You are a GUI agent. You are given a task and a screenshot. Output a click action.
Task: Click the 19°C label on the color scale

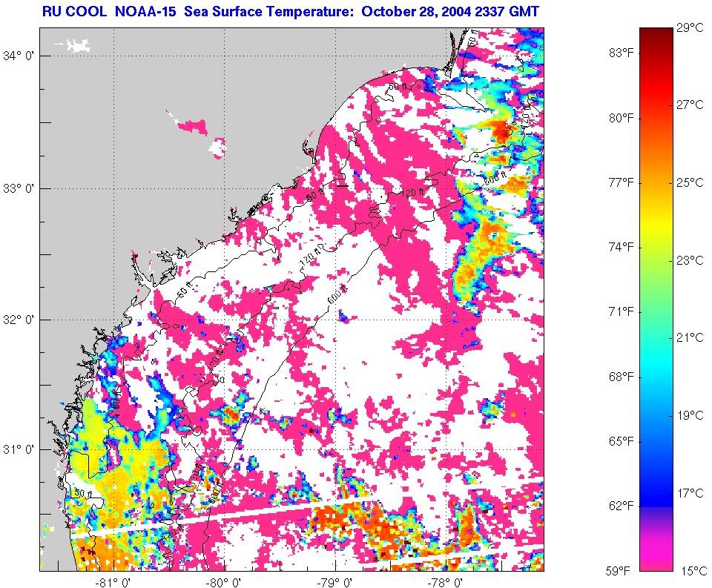pos(690,415)
